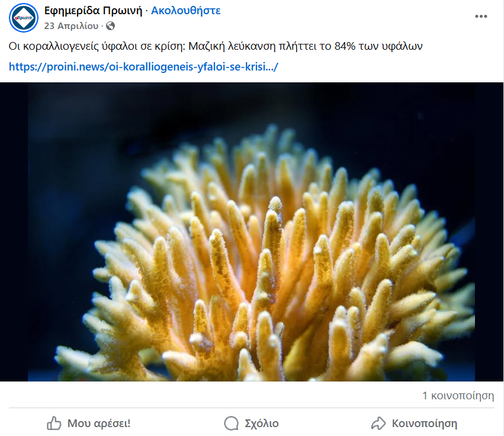504x436 pixels.
Task: Click the globe public-audience icon
Action: pyautogui.click(x=110, y=26)
